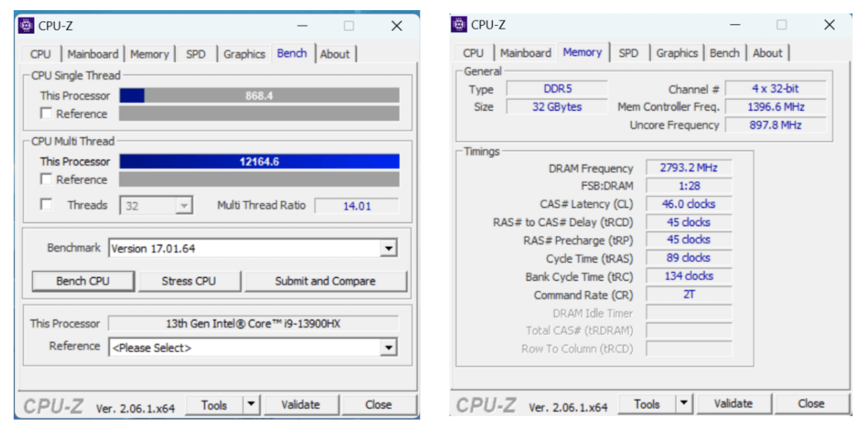Enable the Reference checkbox under CPU Multi Thread

click(x=47, y=179)
